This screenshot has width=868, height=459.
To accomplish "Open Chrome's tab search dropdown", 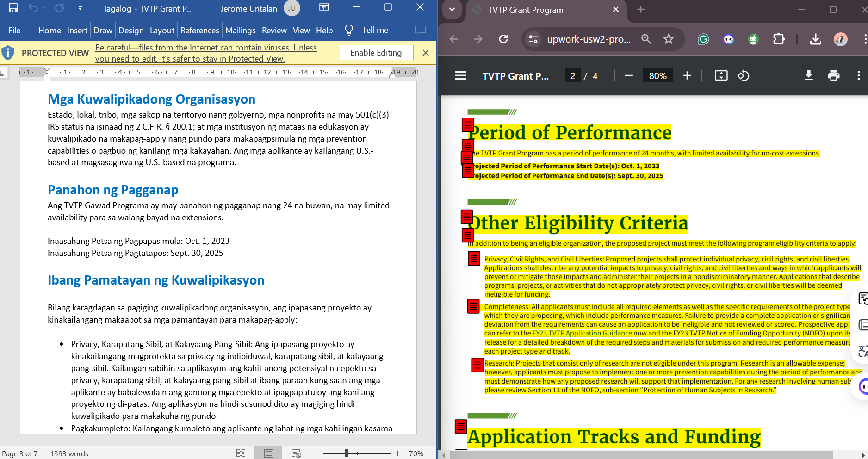I will 452,10.
